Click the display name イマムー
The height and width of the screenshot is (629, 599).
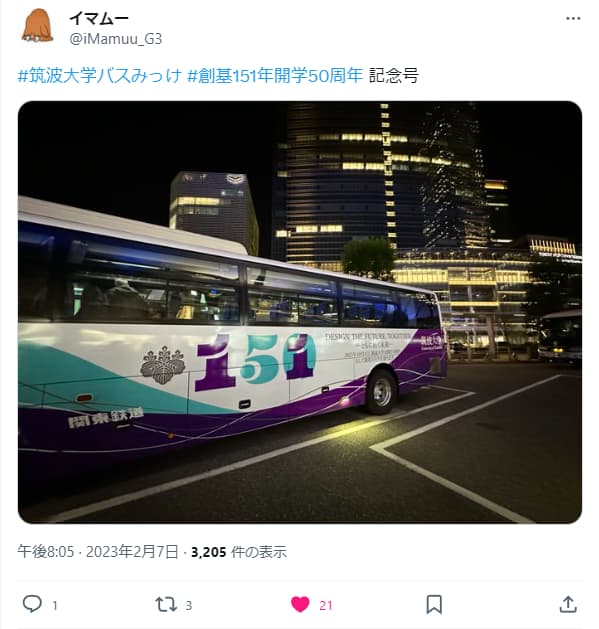tap(99, 18)
